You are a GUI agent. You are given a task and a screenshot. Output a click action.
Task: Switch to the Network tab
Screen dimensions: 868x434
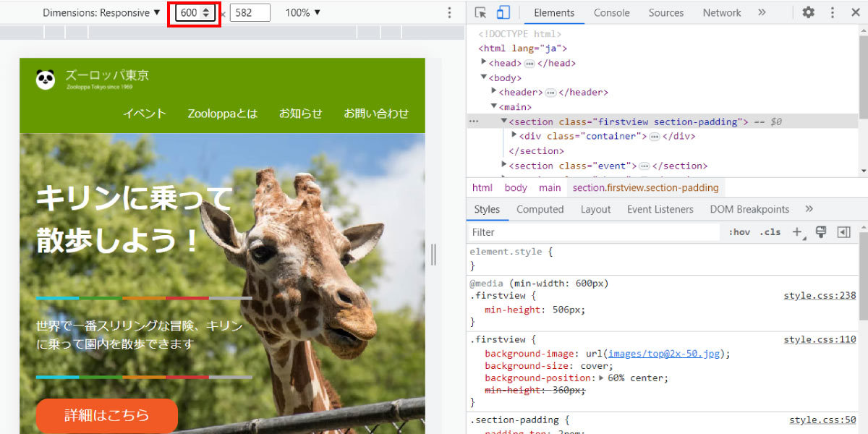click(722, 12)
